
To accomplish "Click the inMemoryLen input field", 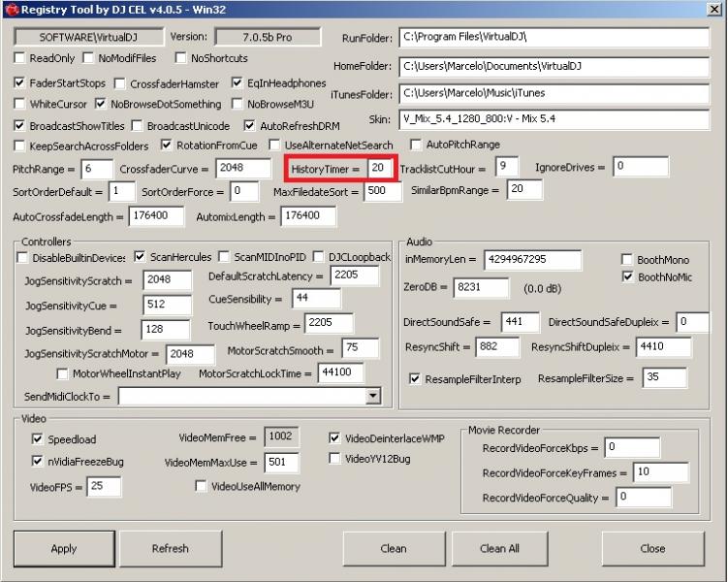I will 532,260.
